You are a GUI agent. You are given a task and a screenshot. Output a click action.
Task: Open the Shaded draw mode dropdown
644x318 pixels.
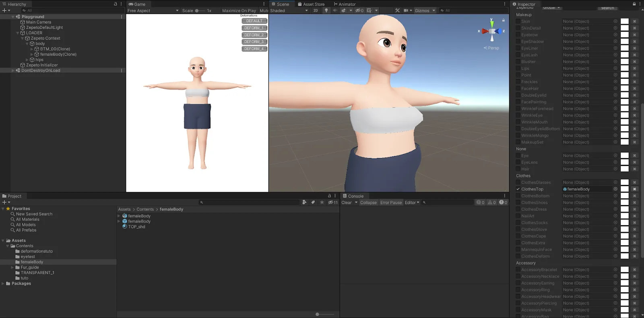click(289, 10)
